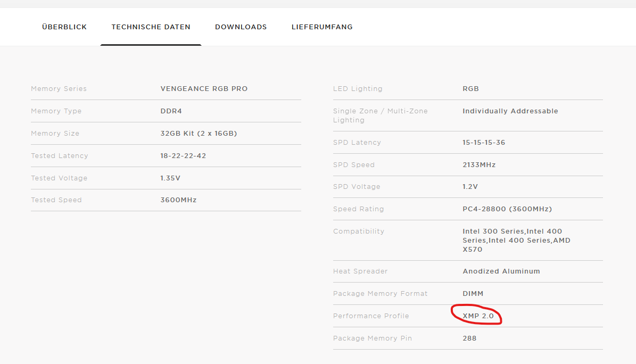Viewport: 636px width, 364px height.
Task: Click the SPD Speed label
Action: click(x=354, y=165)
